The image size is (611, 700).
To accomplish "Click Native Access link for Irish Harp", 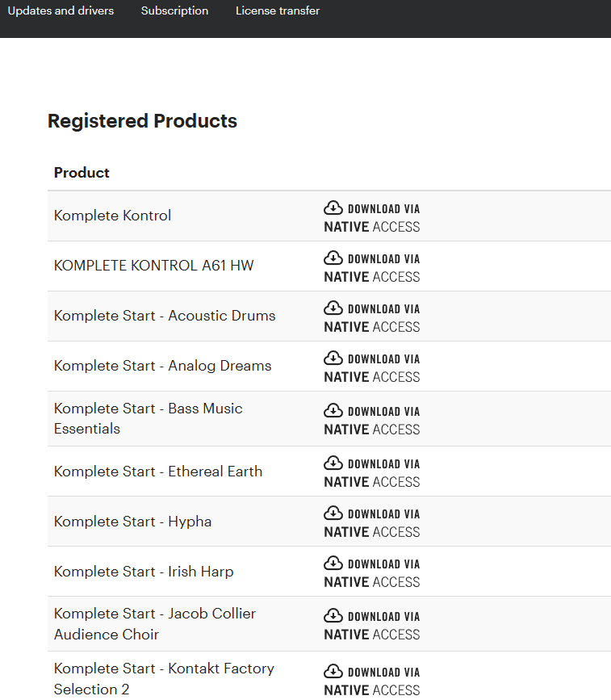I will coord(372,581).
